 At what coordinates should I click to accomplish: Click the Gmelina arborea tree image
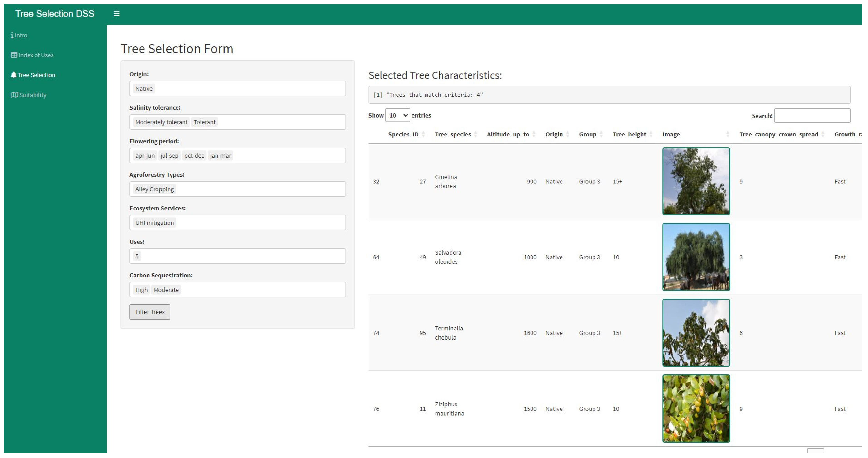coord(696,181)
